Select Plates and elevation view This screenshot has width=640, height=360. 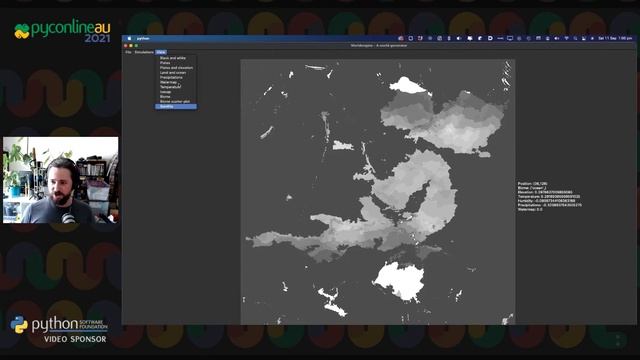pyautogui.click(x=176, y=68)
